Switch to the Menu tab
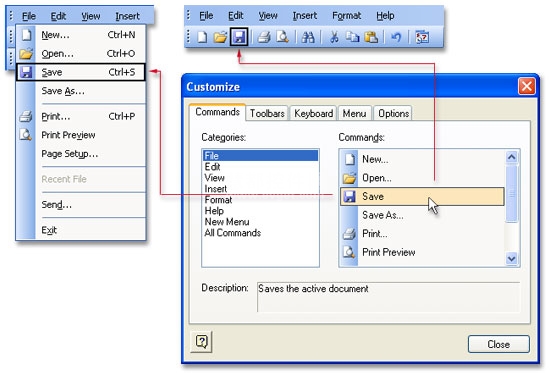The image size is (550, 373). [355, 113]
